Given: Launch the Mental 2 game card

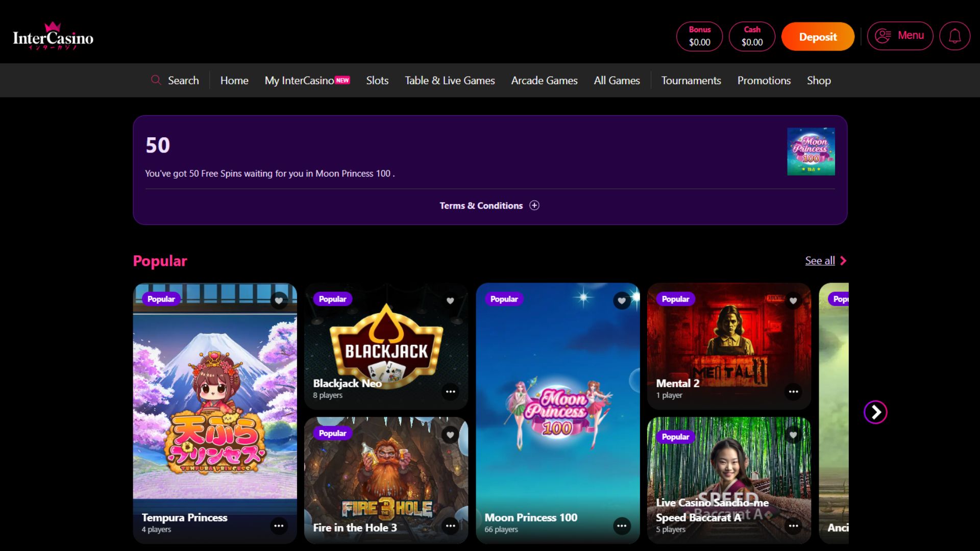Looking at the screenshot, I should point(729,346).
